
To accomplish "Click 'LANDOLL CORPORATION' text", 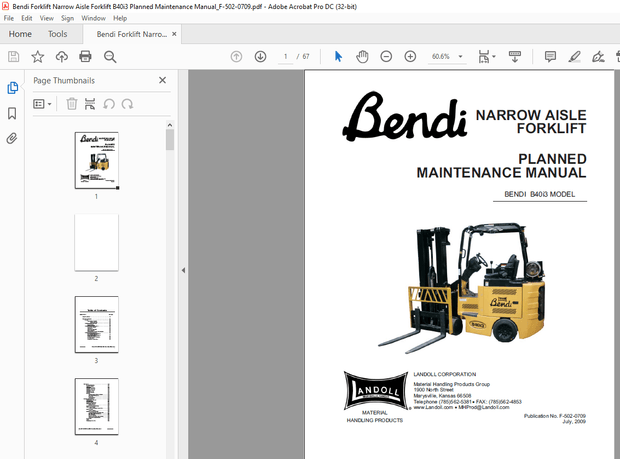I will 445,374.
